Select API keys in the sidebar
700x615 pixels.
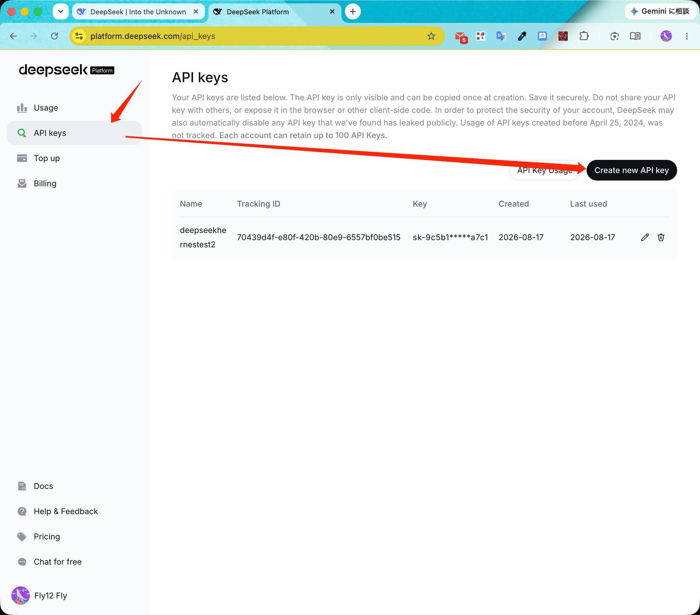coord(74,133)
